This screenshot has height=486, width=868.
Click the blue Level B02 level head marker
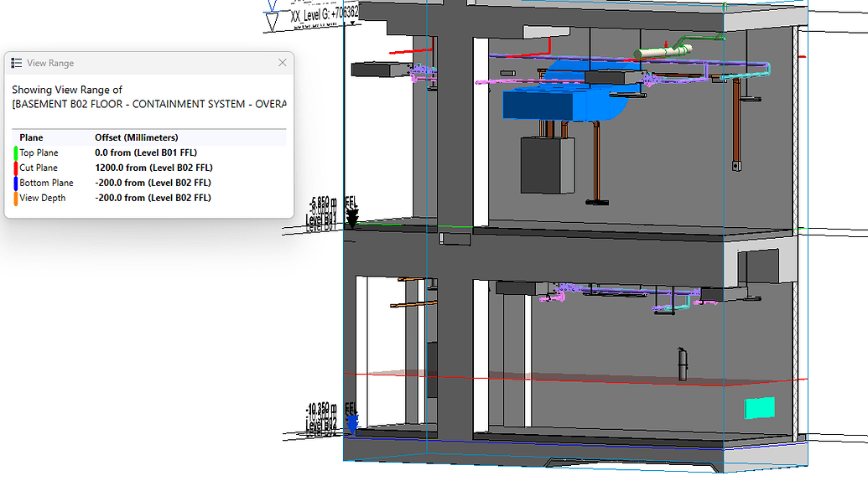pyautogui.click(x=353, y=421)
